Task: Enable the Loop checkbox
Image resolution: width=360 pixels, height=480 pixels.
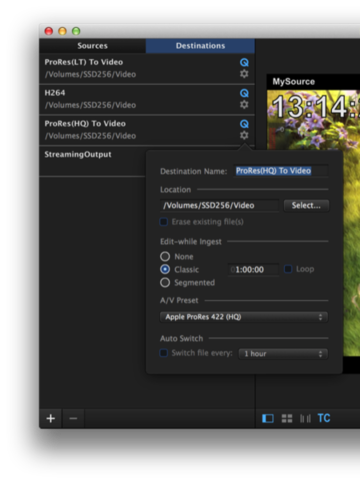Action: [x=288, y=269]
